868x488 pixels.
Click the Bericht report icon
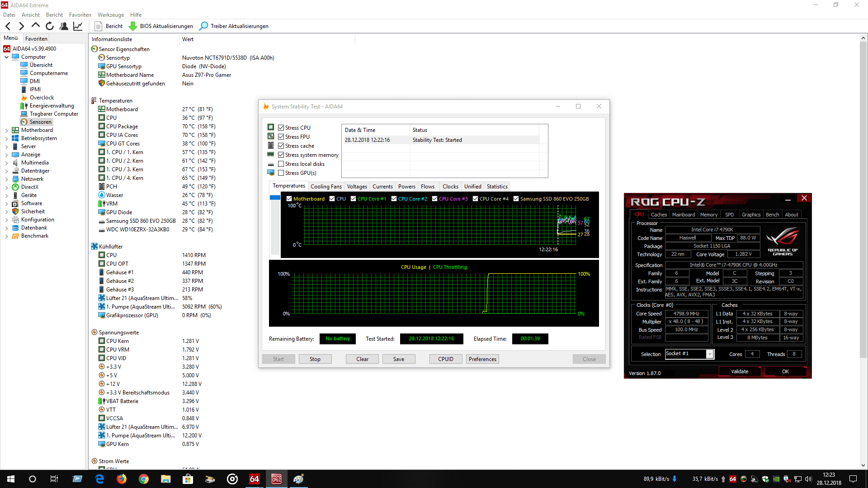click(98, 26)
